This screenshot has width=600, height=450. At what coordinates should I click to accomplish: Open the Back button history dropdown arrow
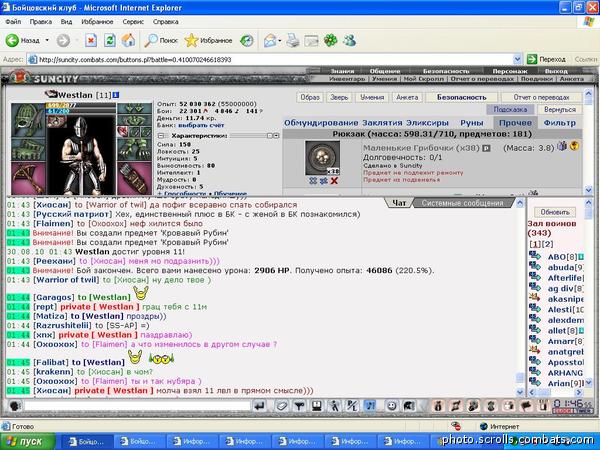pos(47,40)
